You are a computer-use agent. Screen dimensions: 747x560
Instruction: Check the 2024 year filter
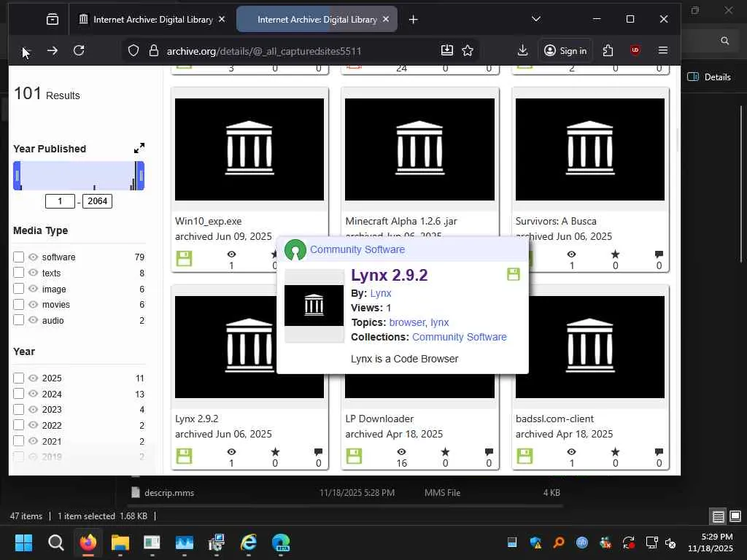point(18,394)
